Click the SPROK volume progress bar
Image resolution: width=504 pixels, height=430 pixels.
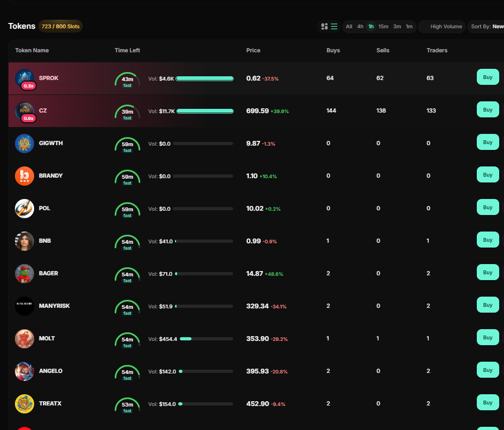pos(205,78)
